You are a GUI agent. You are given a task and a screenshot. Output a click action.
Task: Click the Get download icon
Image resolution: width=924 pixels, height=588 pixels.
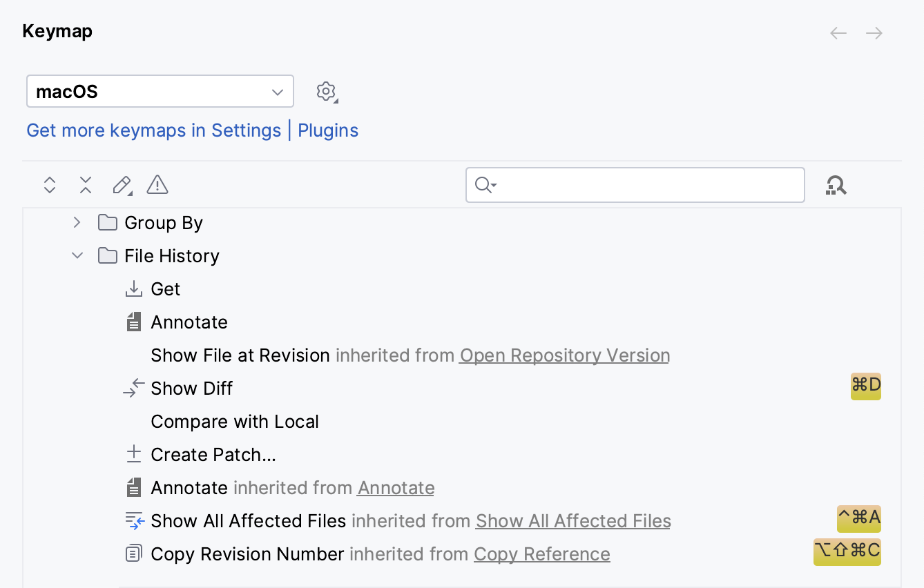click(134, 289)
